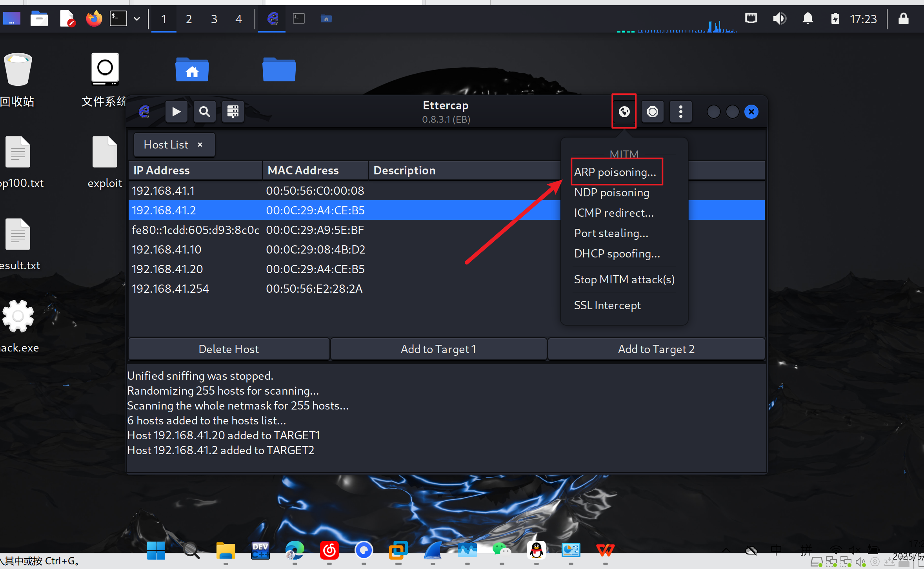Click Add to Target 2 button

click(x=656, y=349)
